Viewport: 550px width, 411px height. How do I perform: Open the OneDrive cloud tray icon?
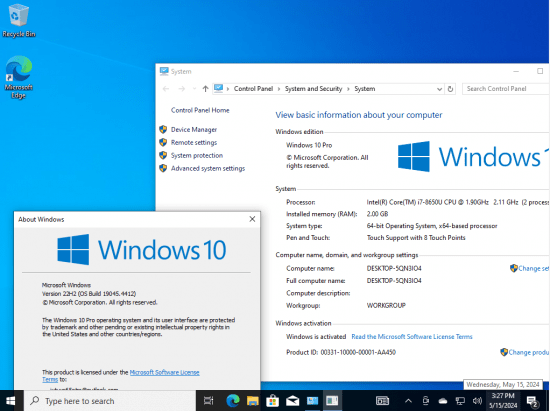[443, 401]
